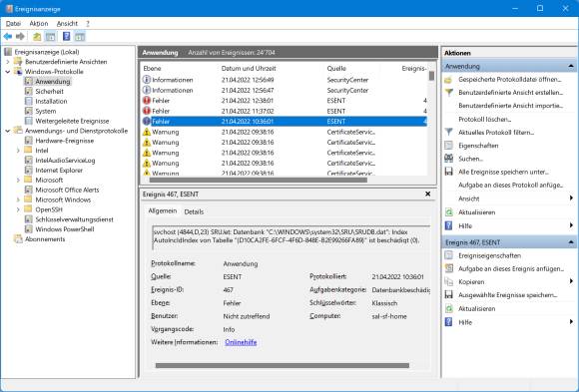Screen dimensions: 579x392
Task: Click the back arrow toolbar icon
Action: pos(8,36)
